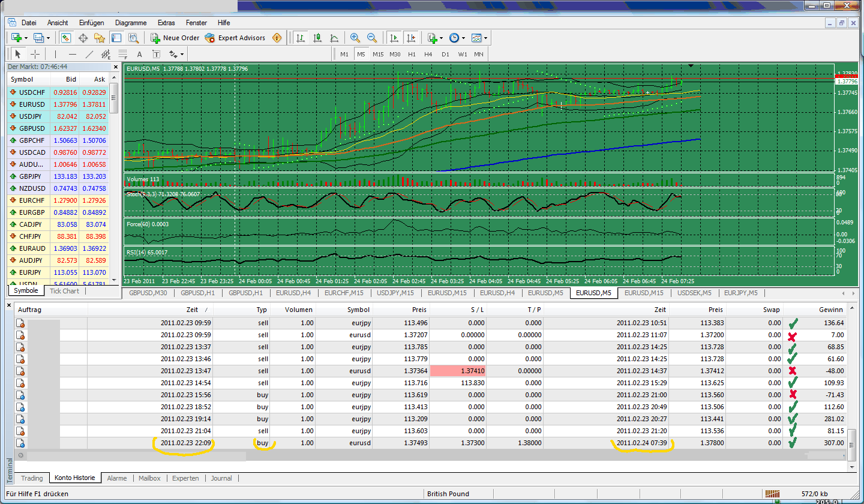Select the Fibonacci retracement drawing tool

(122, 54)
